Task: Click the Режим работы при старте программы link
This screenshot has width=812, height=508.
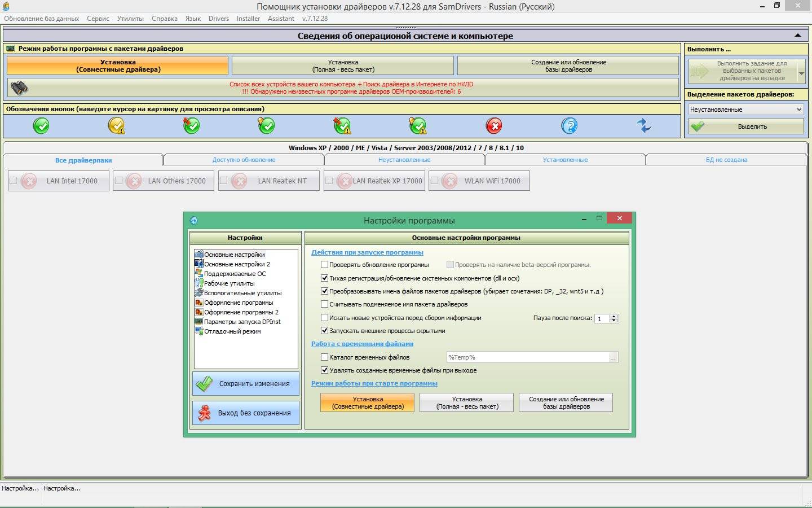Action: click(x=374, y=383)
